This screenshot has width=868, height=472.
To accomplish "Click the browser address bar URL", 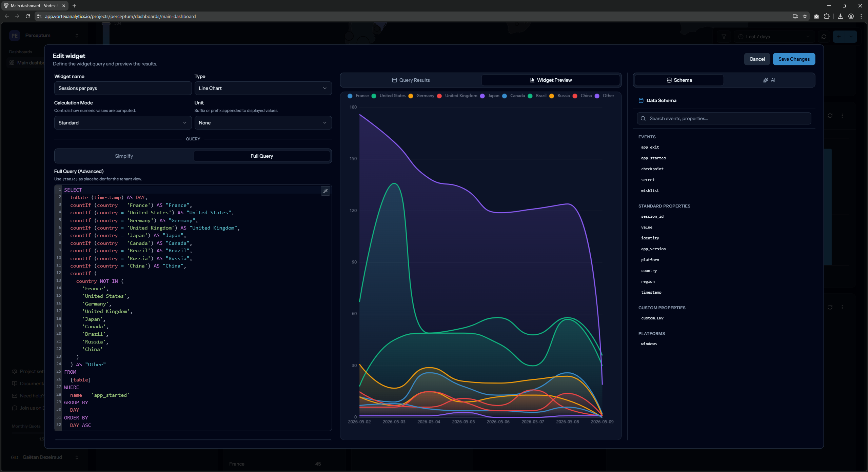I will click(x=120, y=16).
